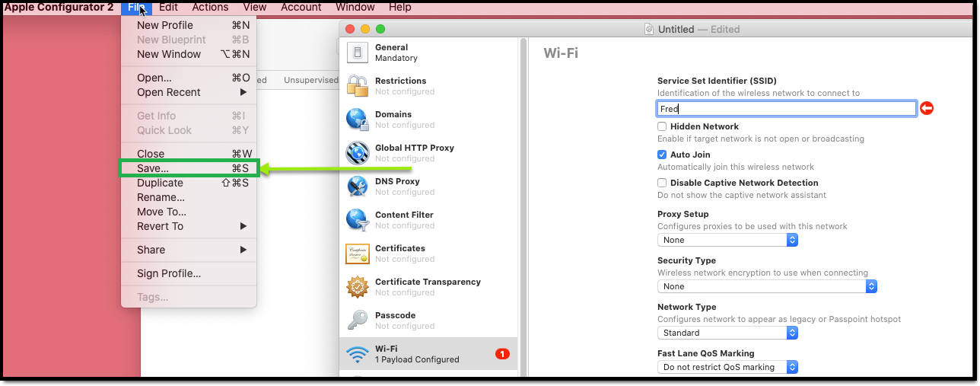Minimize the Untitled profile window
980x386 pixels.
point(365,29)
